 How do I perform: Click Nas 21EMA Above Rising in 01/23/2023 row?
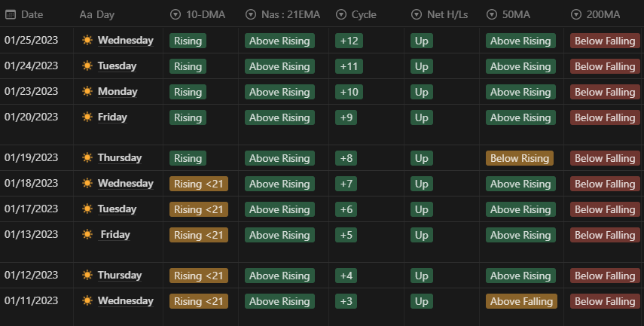[279, 92]
